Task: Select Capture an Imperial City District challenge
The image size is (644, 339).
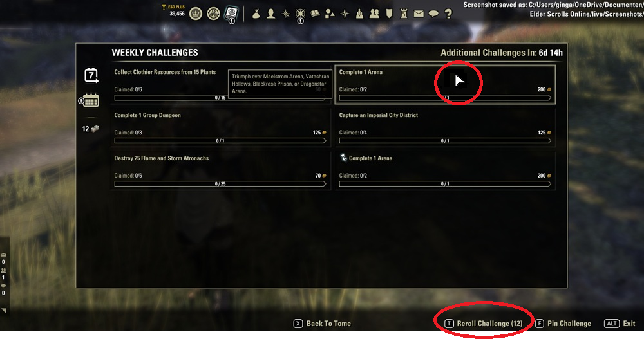Action: tap(445, 127)
